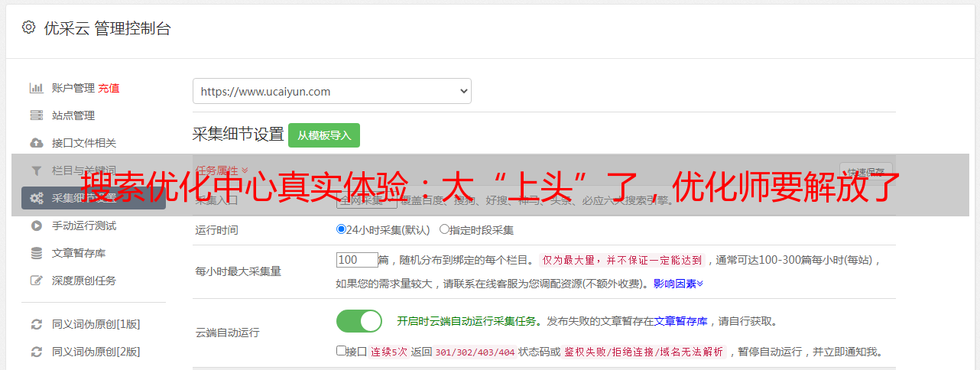Click the edit icon for 深度原创任务
980x370 pixels.
click(x=36, y=281)
